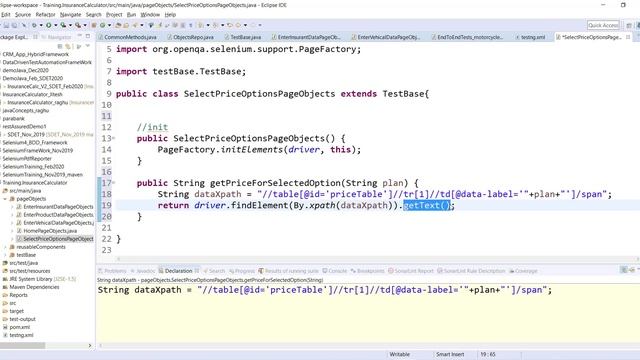Click the Coverage run toolbar icon
The width and height of the screenshot is (640, 360).
[63, 25]
